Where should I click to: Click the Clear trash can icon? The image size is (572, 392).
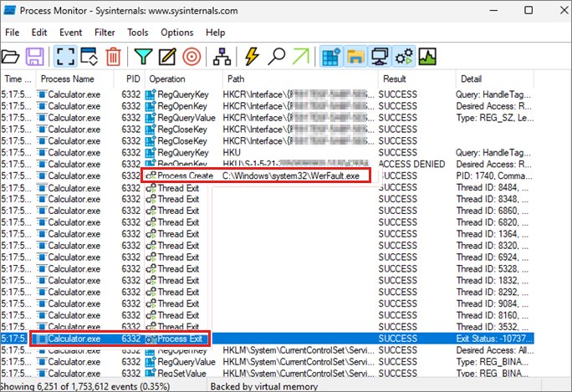pos(113,57)
